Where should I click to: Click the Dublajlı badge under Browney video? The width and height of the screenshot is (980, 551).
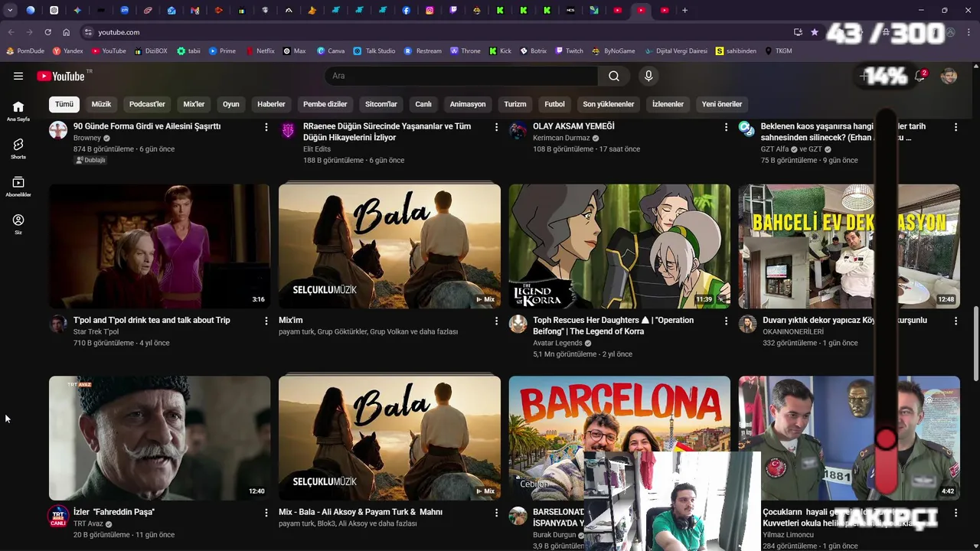click(90, 160)
